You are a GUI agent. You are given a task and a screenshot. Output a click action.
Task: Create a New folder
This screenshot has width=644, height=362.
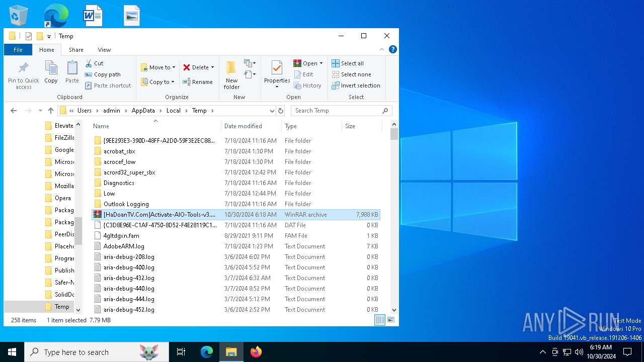coord(231,75)
